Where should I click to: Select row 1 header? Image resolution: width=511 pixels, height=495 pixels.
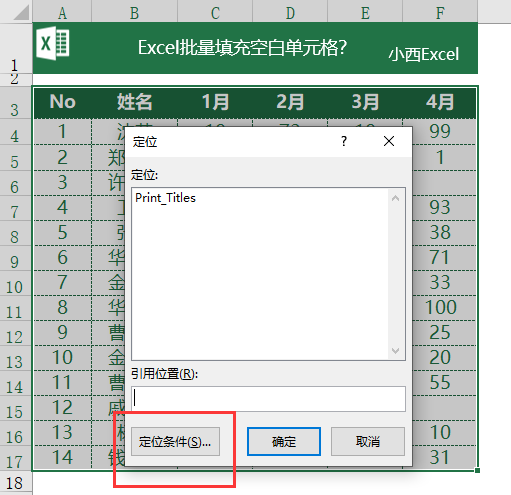pyautogui.click(x=16, y=48)
